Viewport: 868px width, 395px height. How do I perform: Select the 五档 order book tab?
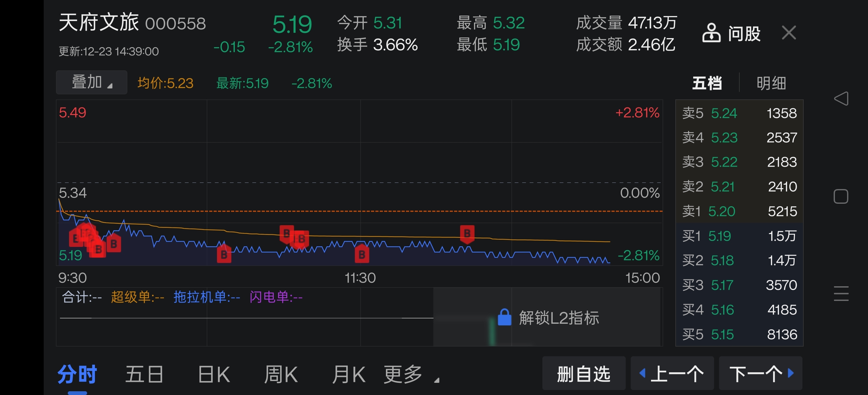click(707, 83)
